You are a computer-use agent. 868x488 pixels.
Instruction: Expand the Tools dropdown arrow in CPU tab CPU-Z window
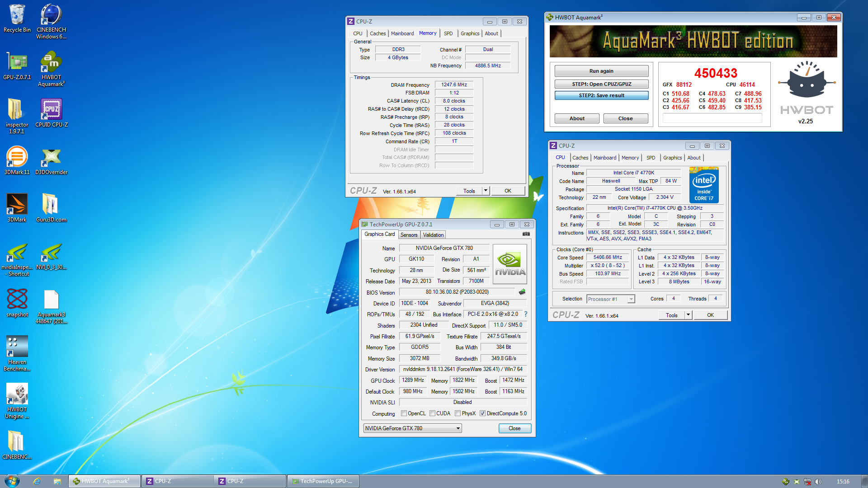[x=689, y=315]
